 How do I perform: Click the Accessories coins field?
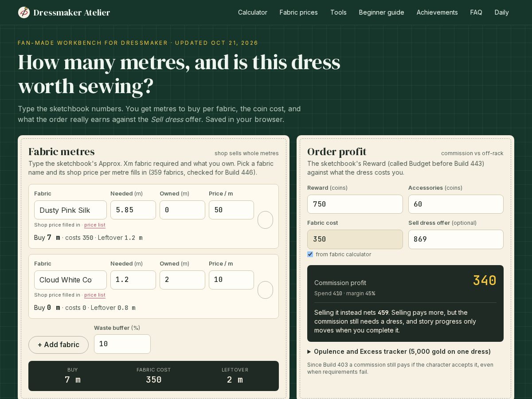point(456,204)
